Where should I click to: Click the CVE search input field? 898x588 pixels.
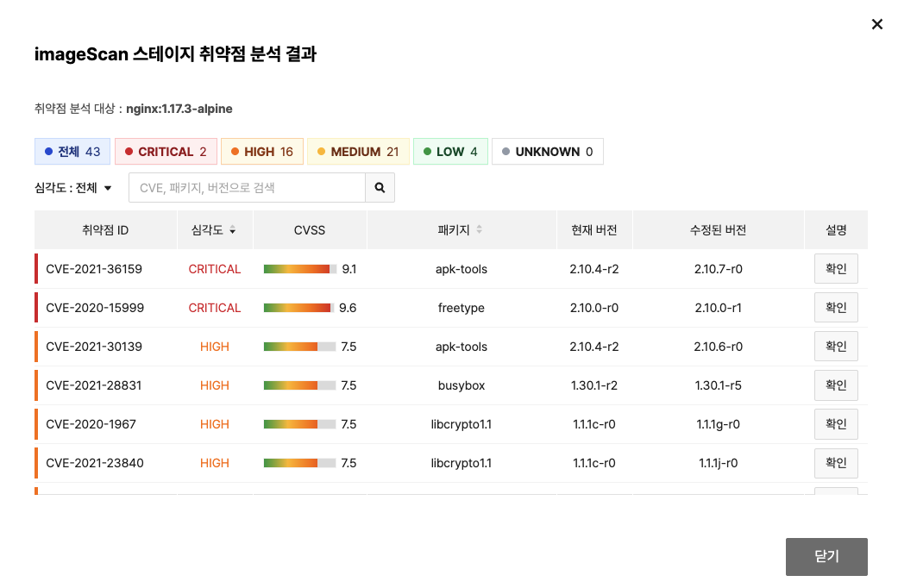[246, 187]
